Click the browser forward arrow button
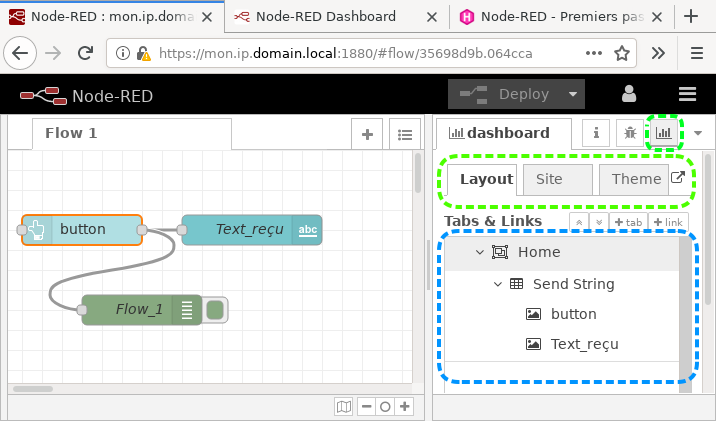This screenshot has width=716, height=421. [x=53, y=53]
